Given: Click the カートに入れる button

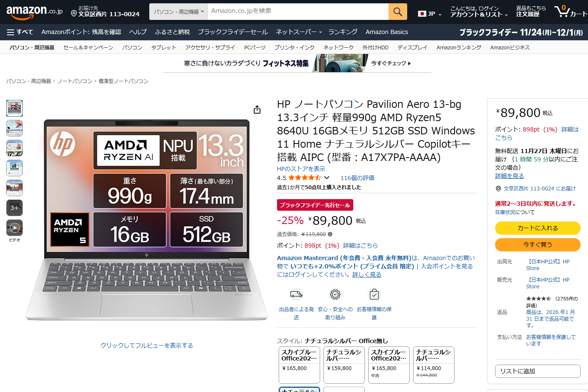Looking at the screenshot, I should (x=537, y=228).
